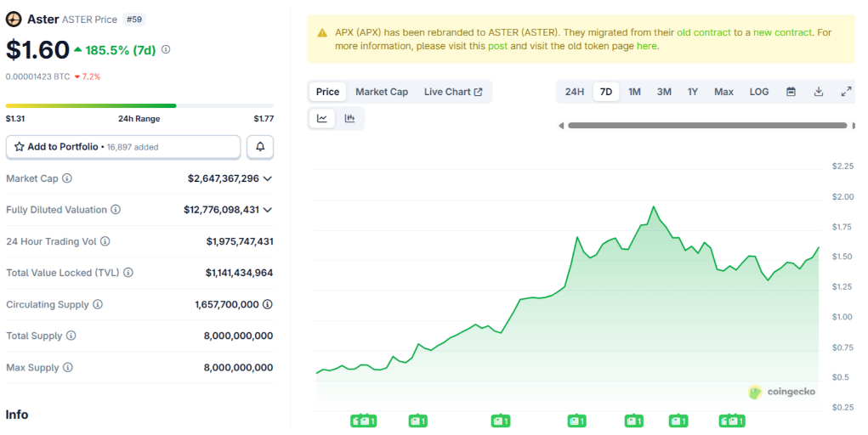The image size is (868, 435).
Task: Click Add to Portfolio button
Action: tap(123, 147)
